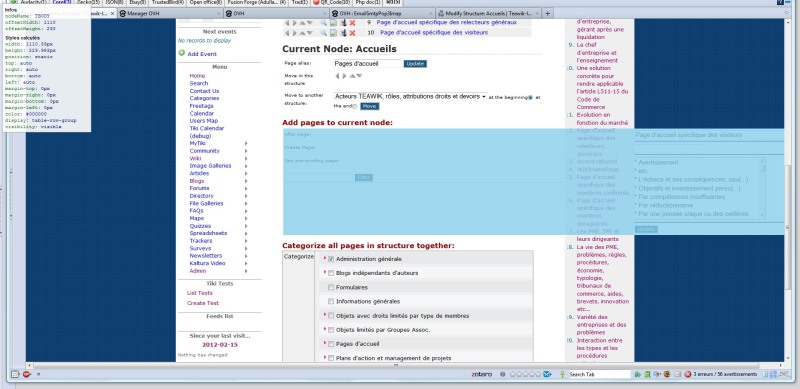Open 'Evolution en fonction du marché' link
This screenshot has width=800, height=389.
click(x=602, y=119)
